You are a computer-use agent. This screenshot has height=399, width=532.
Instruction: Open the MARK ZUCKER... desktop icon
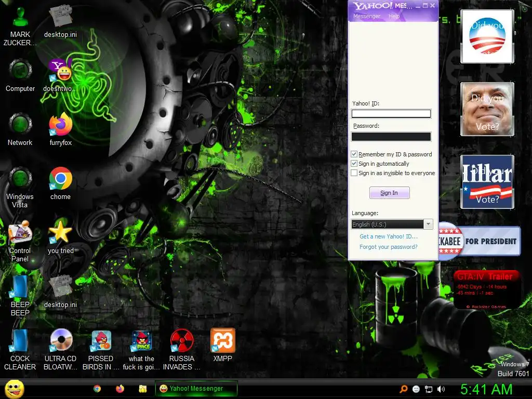[20, 25]
